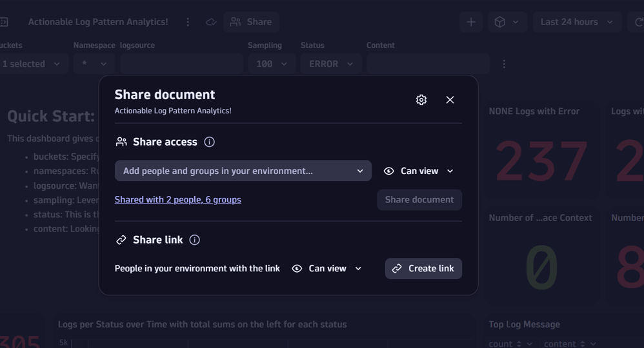This screenshot has height=348, width=644.
Task: Open dashboard three-dot options menu
Action: 188,22
